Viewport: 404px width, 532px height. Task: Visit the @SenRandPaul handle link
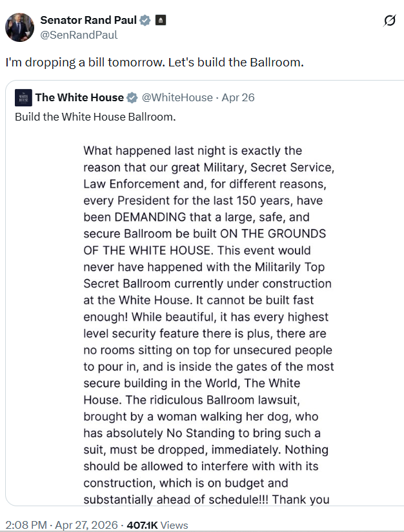point(79,35)
